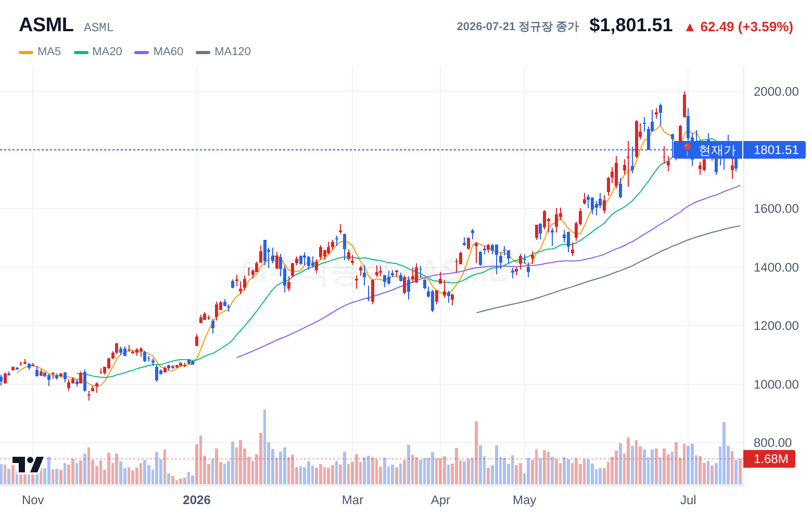Click the 2026-07-21 date label
The width and height of the screenshot is (812, 514).
pyautogui.click(x=486, y=27)
